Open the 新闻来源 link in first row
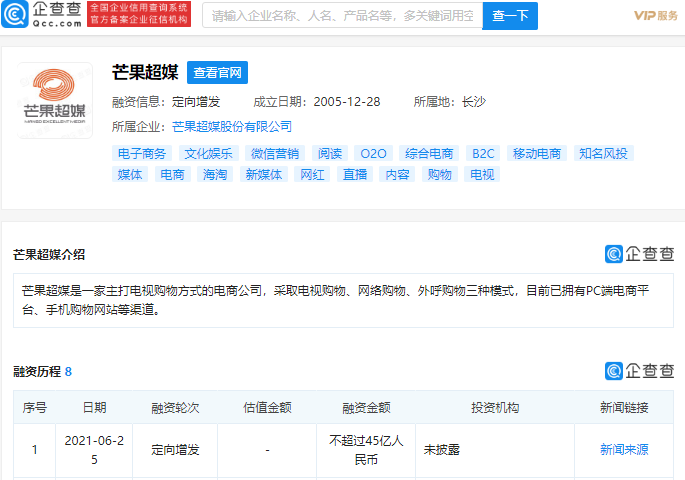Screen dimensions: 685x480 [624, 449]
